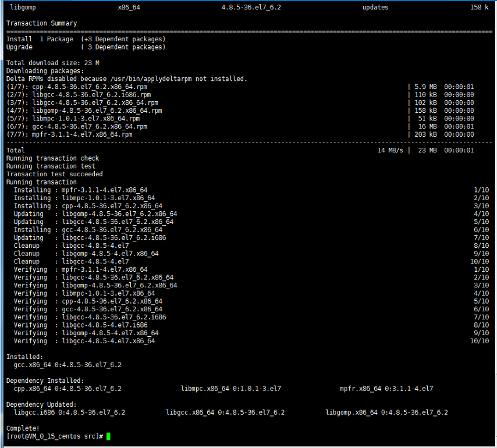This screenshot has width=497, height=448.
Task: Click 'Install 1 Package (+3 Dependent packages)' line
Action: [x=86, y=39]
